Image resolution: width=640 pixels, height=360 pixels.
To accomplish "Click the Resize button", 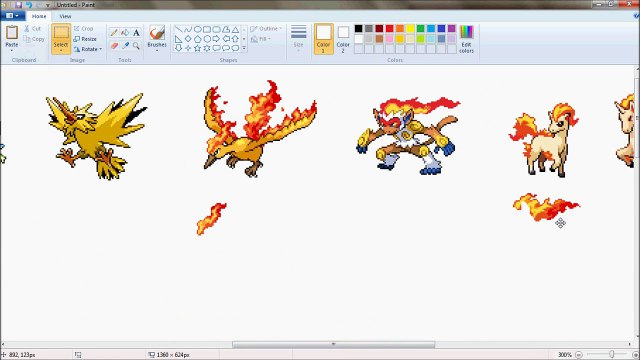I will (x=85, y=39).
